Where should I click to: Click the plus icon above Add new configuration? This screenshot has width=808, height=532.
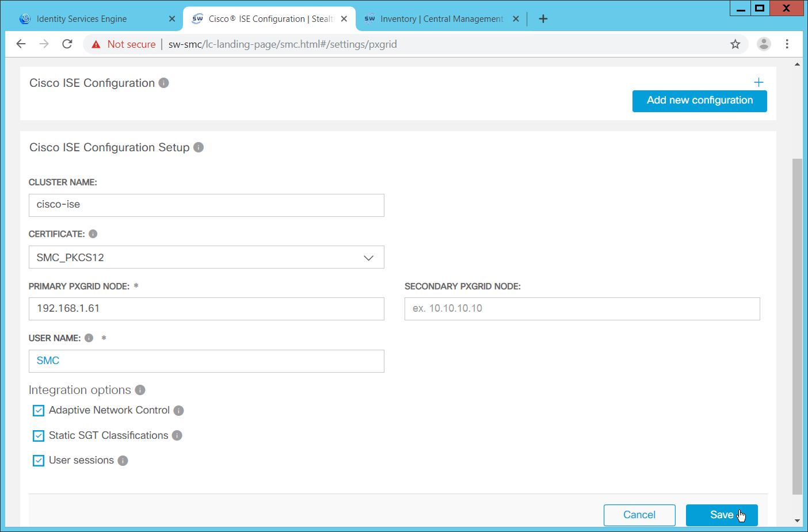759,82
